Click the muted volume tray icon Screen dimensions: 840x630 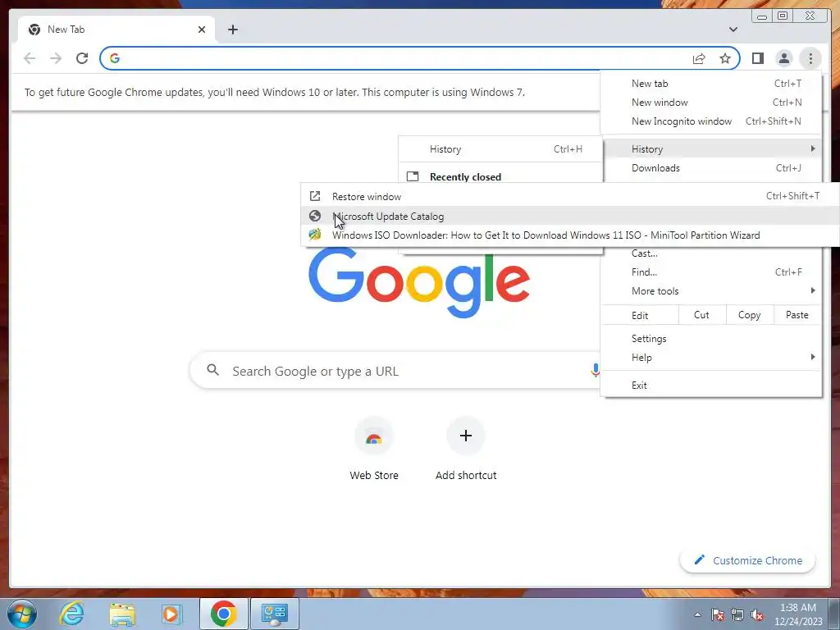757,614
